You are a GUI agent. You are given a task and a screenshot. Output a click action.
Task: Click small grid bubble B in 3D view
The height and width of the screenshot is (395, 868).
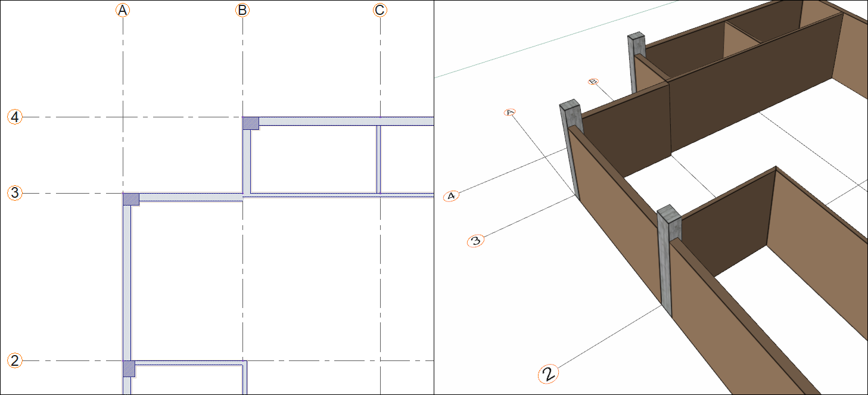593,81
